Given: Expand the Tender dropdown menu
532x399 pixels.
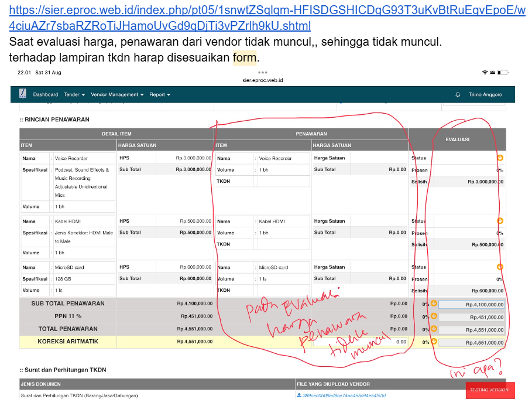Looking at the screenshot, I should click(x=74, y=94).
